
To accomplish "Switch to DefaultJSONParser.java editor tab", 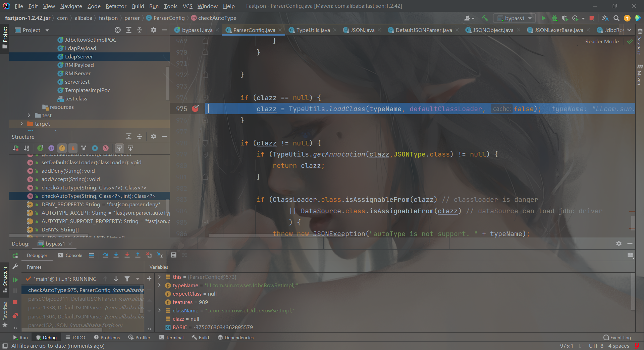I will click(424, 30).
